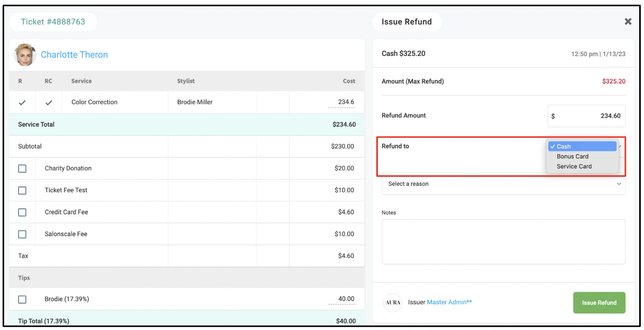Open the Master Admin issuer link
Screen dimensions: 644x330
449,302
